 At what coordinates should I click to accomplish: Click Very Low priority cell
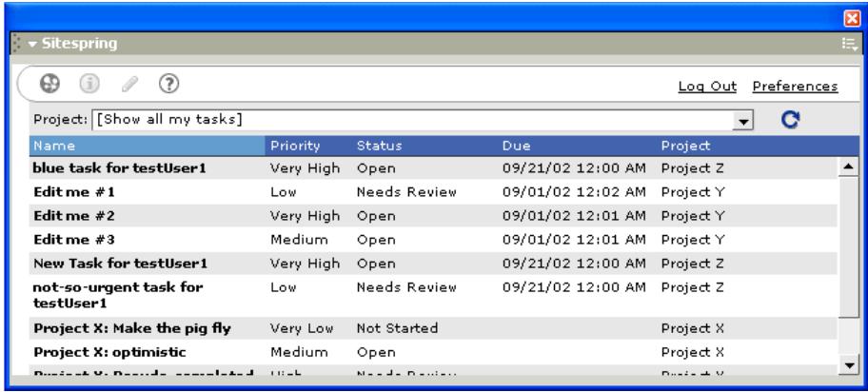pyautogui.click(x=302, y=328)
